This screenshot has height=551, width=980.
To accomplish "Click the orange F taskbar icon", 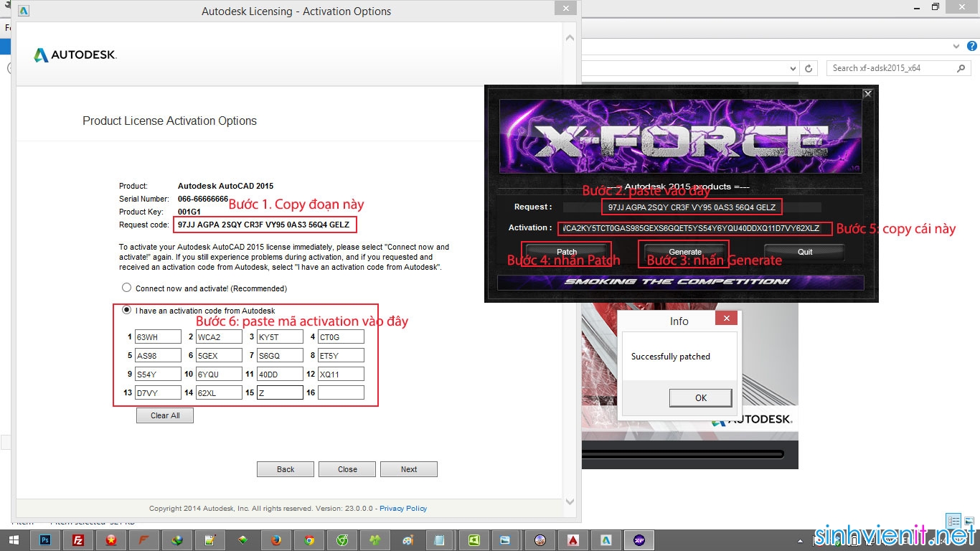I will [144, 540].
